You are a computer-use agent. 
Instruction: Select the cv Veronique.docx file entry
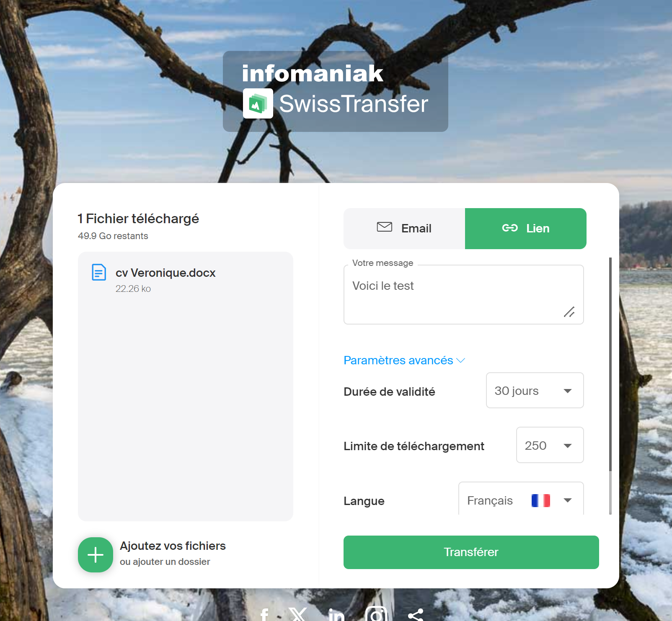(186, 279)
